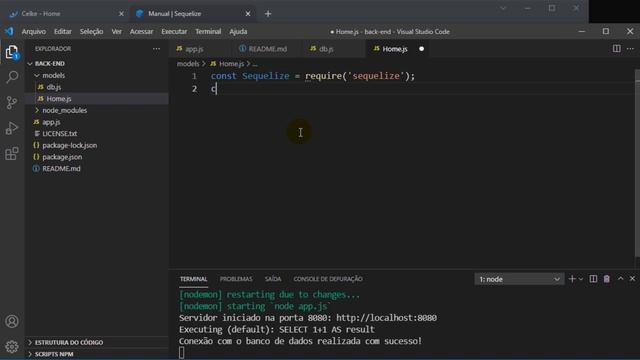Screen dimensions: 640x360
Task: Click the VS Code logo icon
Action: [x=9, y=31]
